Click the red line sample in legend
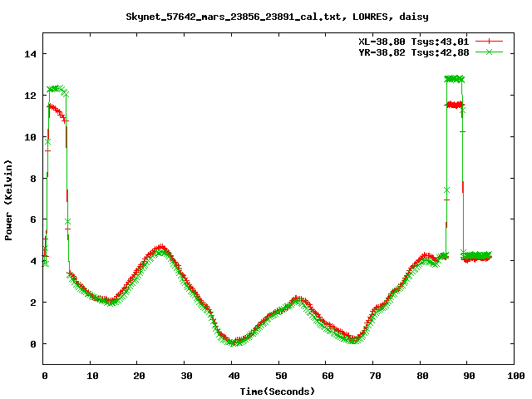The width and height of the screenshot is (532, 399). click(489, 42)
